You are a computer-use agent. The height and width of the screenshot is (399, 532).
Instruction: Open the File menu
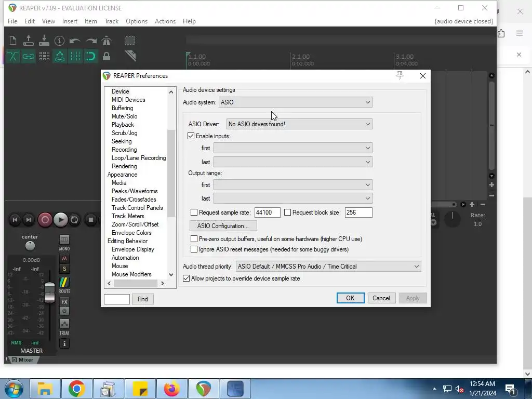click(x=12, y=21)
